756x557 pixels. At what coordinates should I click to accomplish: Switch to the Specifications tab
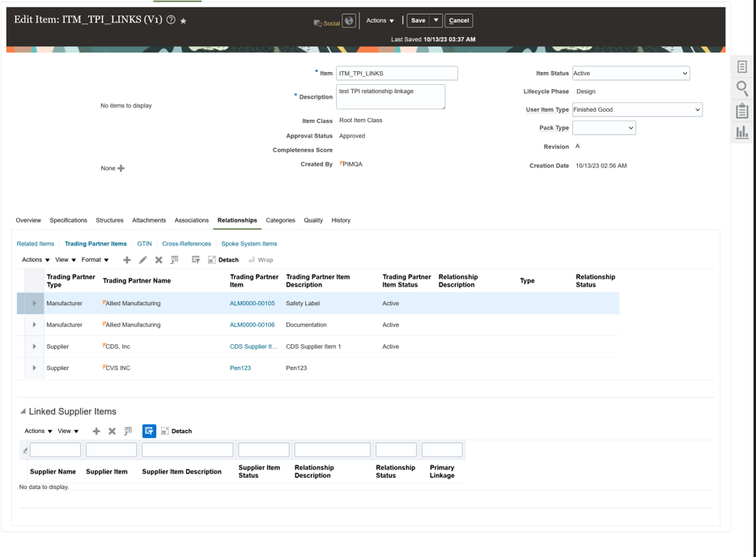click(x=69, y=220)
